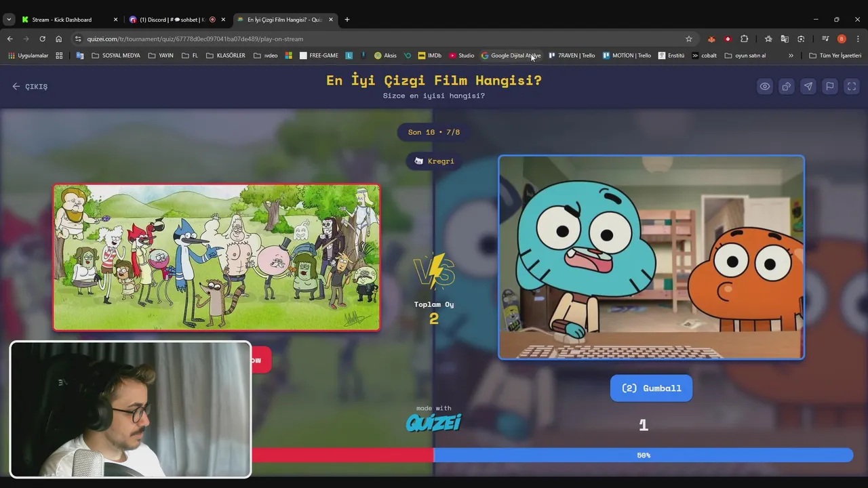Screen dimensions: 868x488
Task: Click the browser home button
Action: point(58,39)
